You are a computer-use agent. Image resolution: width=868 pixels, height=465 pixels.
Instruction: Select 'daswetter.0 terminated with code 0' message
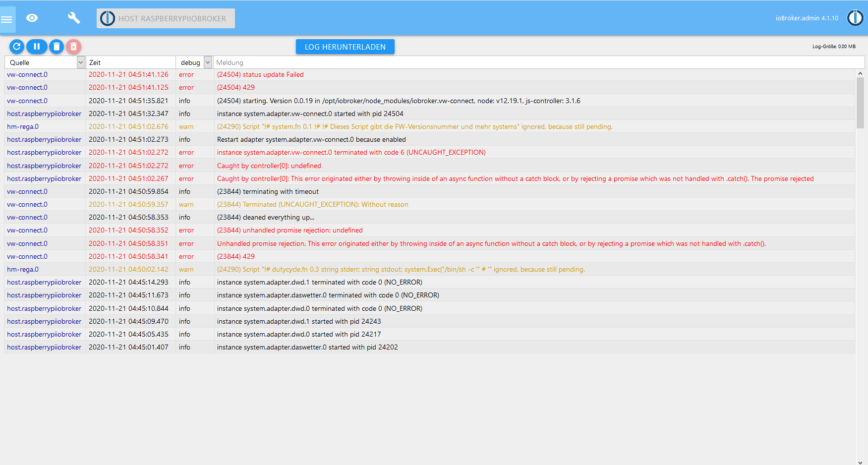point(328,295)
